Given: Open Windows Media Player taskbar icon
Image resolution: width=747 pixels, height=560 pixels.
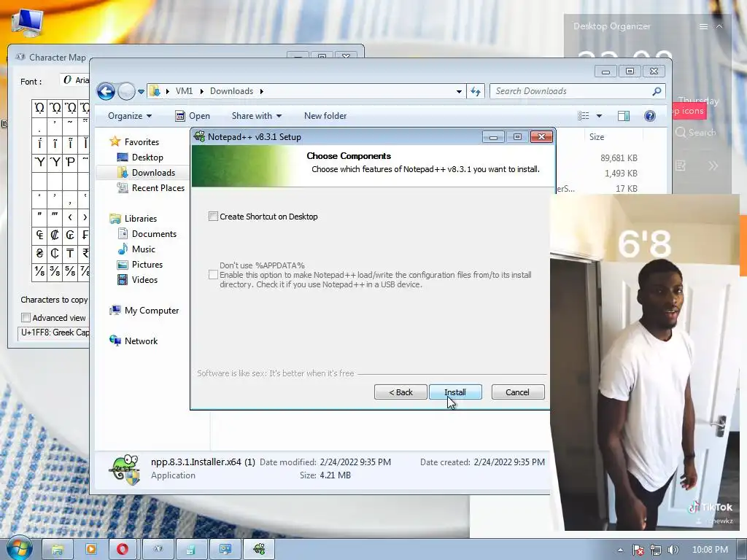Looking at the screenshot, I should 90,549.
